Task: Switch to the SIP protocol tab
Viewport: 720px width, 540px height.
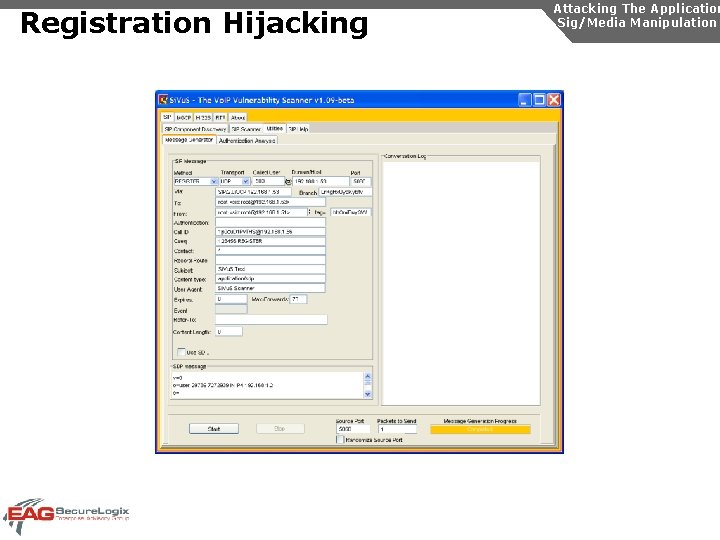Action: tap(167, 117)
